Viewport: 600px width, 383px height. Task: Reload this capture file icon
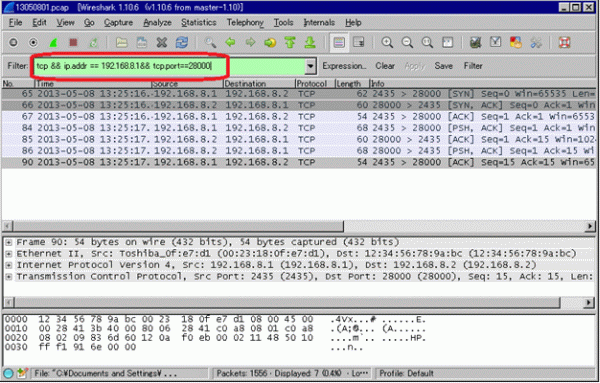182,42
